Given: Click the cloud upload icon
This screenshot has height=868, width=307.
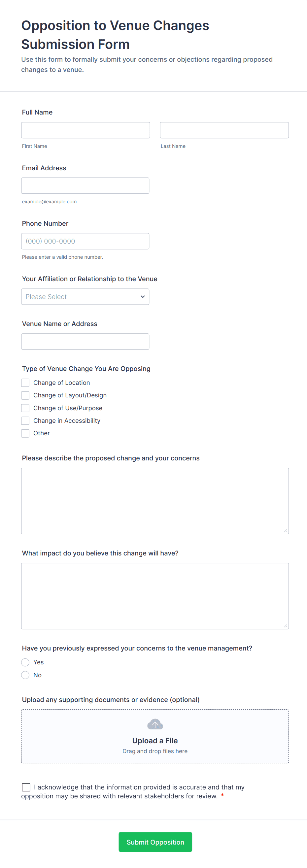Looking at the screenshot, I should pyautogui.click(x=155, y=724).
